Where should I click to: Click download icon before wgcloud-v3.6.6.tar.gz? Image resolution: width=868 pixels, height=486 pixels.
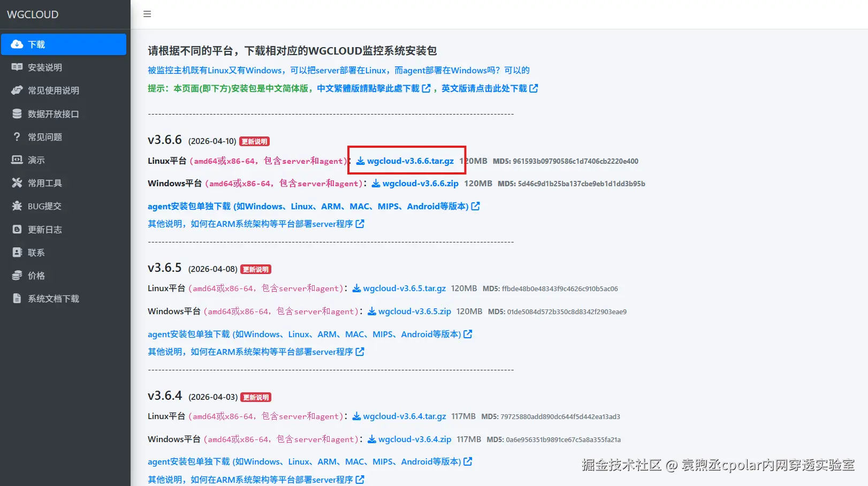click(x=361, y=161)
